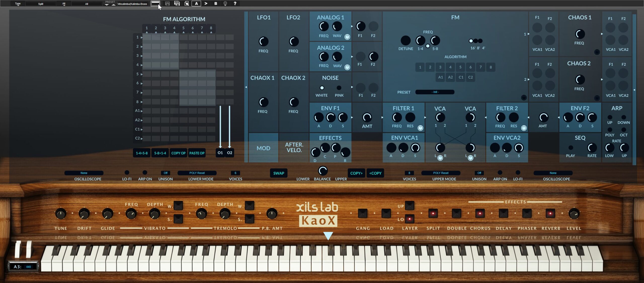Viewport: 644px width, 283px height.
Task: Click the DRIFT knob
Action: (x=84, y=214)
